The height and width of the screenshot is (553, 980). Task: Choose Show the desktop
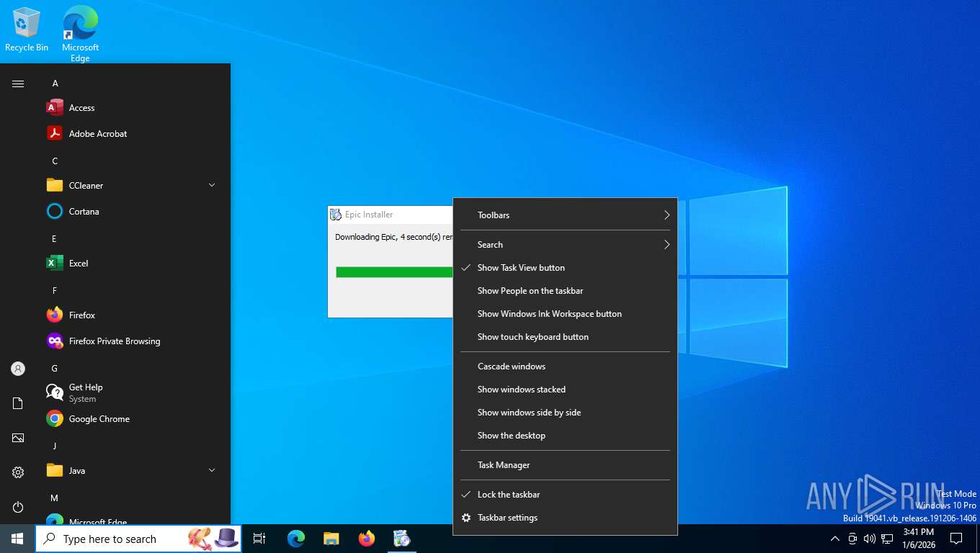565,436
